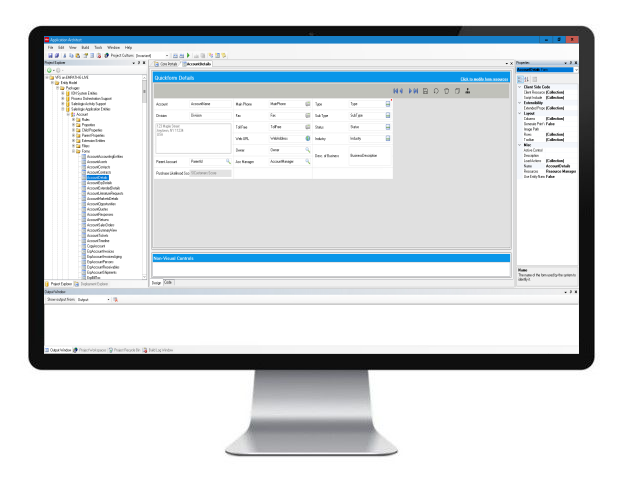The width and height of the screenshot is (627, 500).
Task: Open the File menu
Action: coord(50,47)
